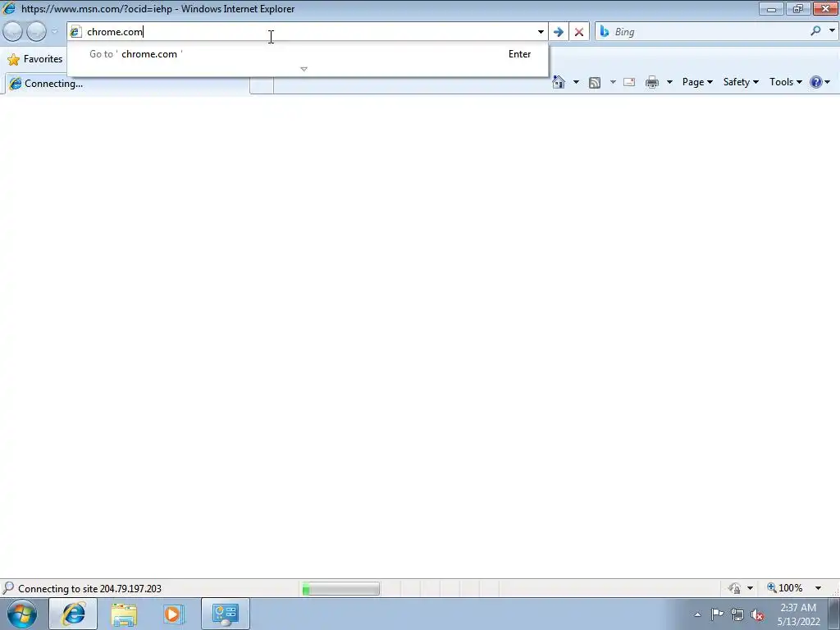Screen dimensions: 840x630
Task: Click the status bar loading progress bar
Action: pos(340,589)
